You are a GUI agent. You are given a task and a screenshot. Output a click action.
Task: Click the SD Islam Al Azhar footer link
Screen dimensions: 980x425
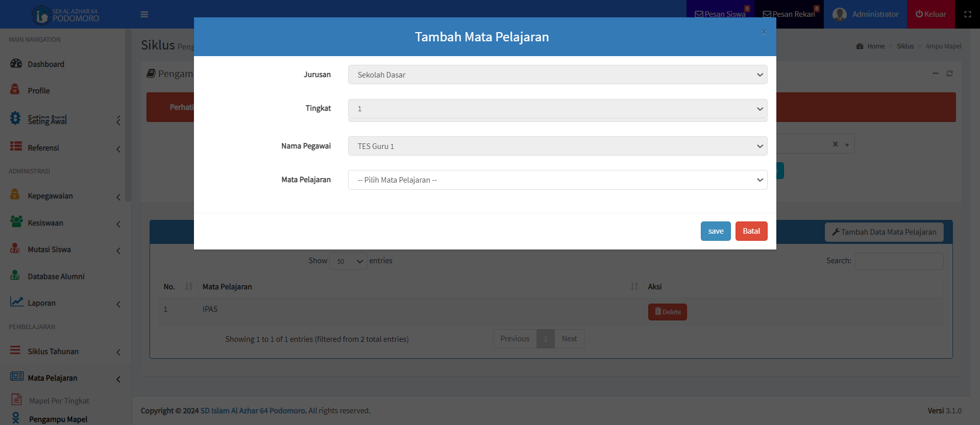(253, 411)
